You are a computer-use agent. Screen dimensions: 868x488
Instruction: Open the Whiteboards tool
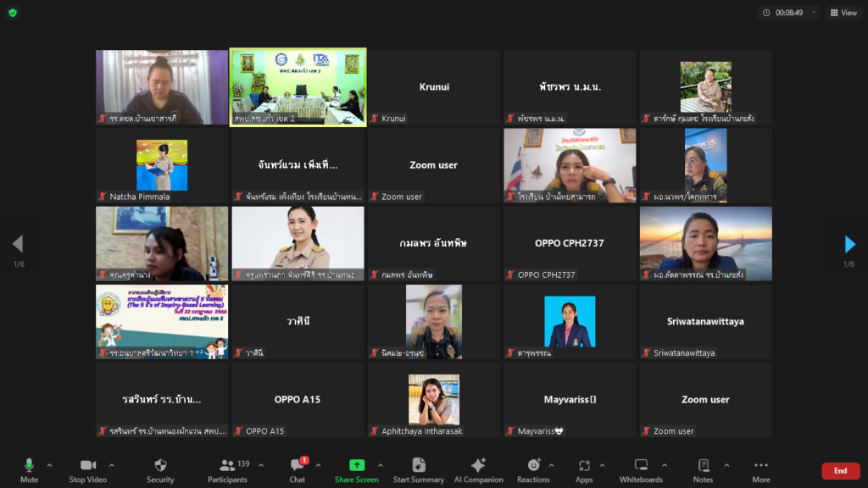pos(641,469)
